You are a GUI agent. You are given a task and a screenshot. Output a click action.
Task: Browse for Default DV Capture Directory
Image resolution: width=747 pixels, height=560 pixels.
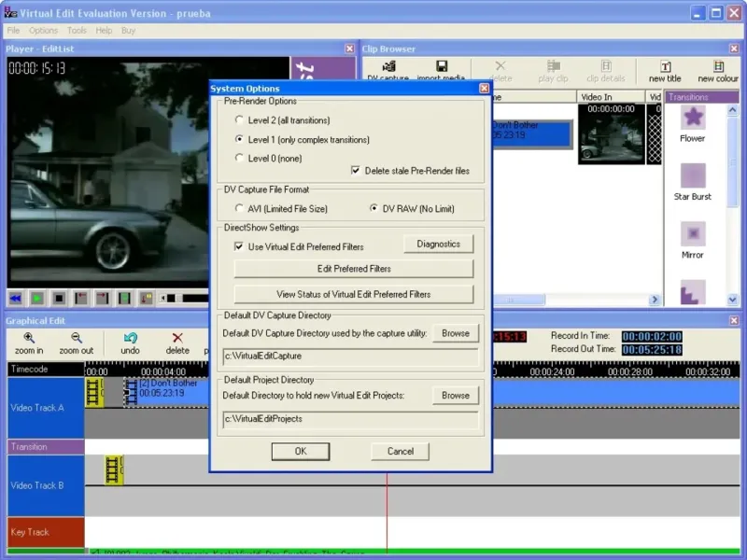click(x=455, y=332)
